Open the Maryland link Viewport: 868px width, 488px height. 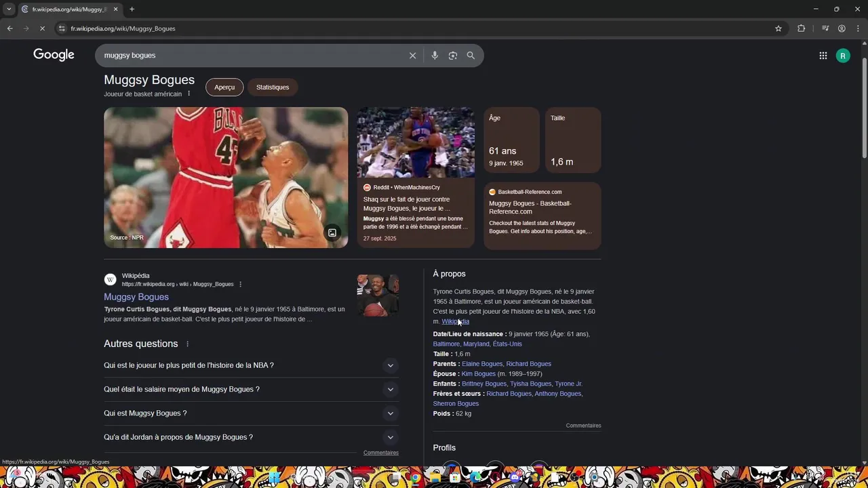tap(476, 344)
